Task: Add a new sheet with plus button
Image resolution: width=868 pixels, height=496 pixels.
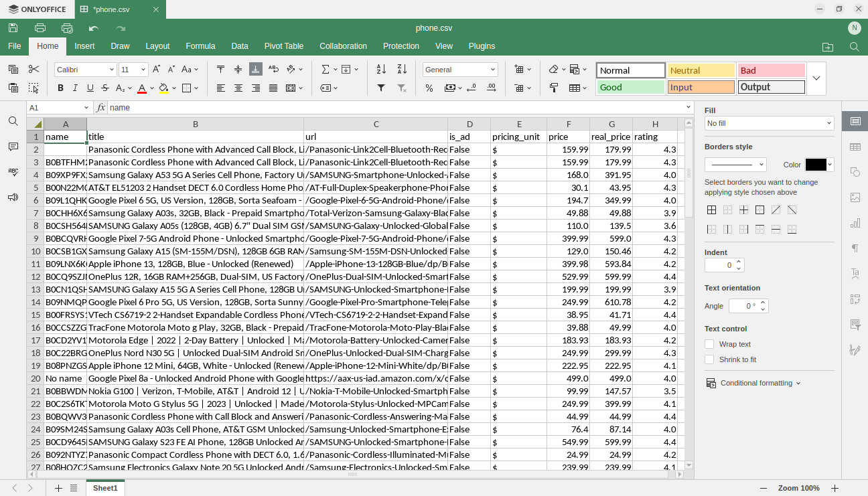Action: click(58, 488)
